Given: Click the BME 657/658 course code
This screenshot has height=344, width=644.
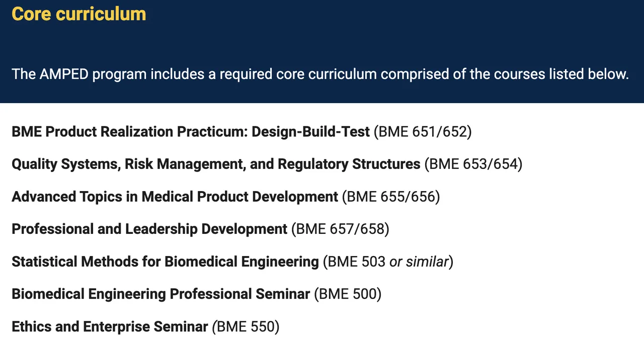Looking at the screenshot, I should 340,229.
